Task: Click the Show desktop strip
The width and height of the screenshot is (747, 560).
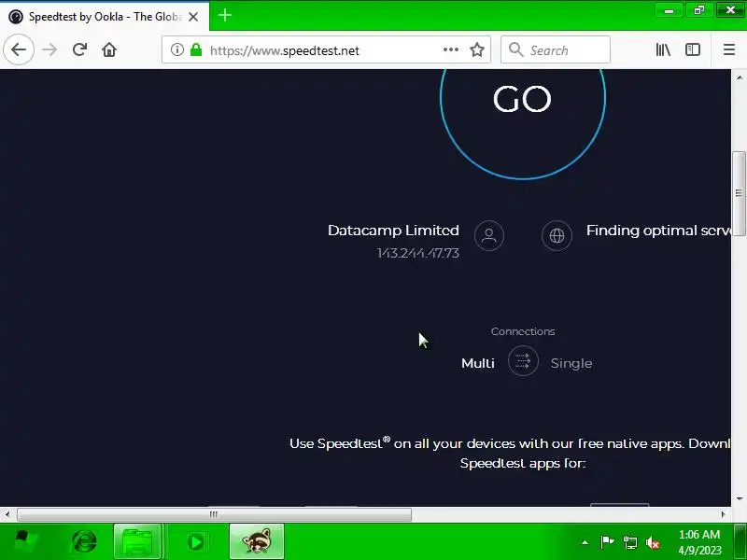Action: click(740, 541)
